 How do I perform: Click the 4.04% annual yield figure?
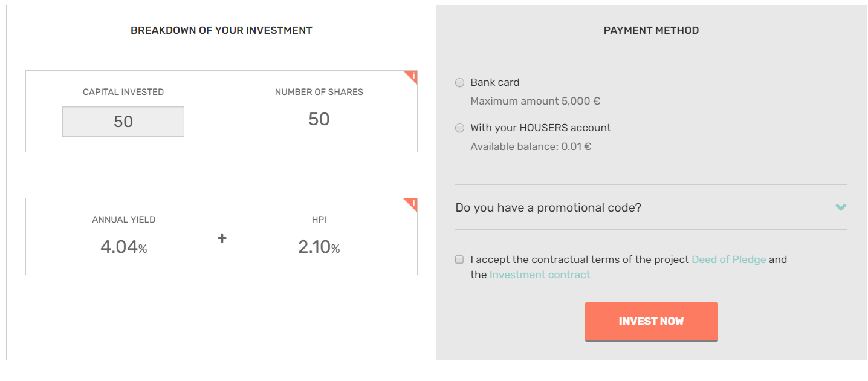pyautogui.click(x=123, y=247)
